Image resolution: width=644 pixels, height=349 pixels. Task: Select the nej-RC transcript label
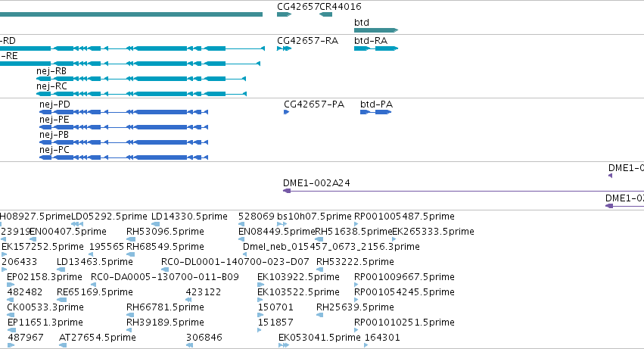(x=51, y=86)
